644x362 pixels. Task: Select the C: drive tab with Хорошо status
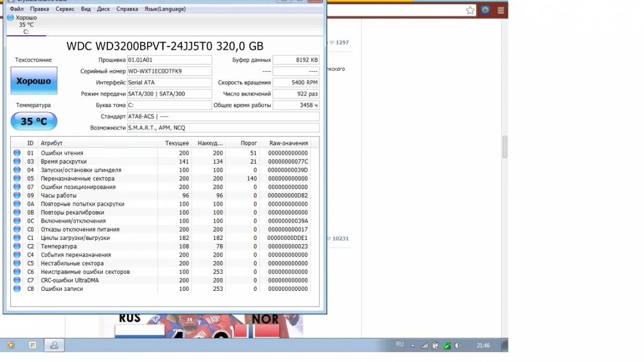pyautogui.click(x=26, y=25)
